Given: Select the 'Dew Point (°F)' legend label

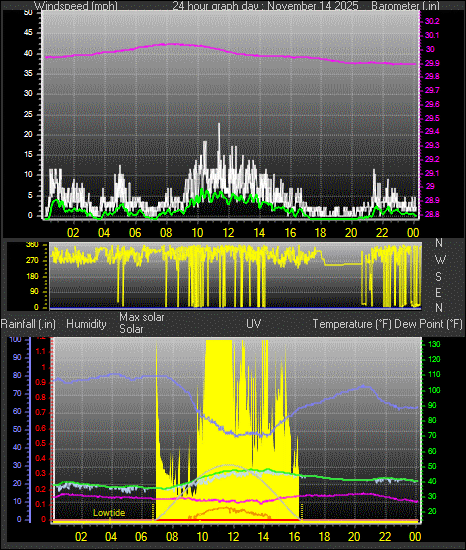Looking at the screenshot, I should point(428,324).
